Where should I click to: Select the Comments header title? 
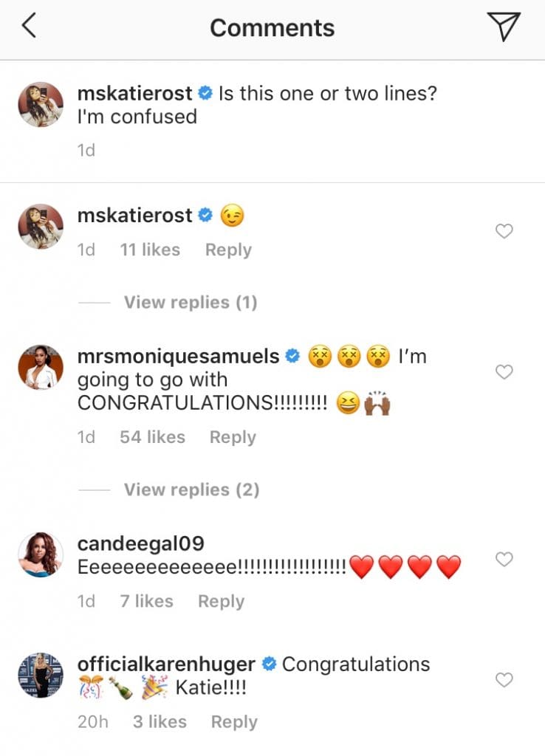(x=272, y=28)
